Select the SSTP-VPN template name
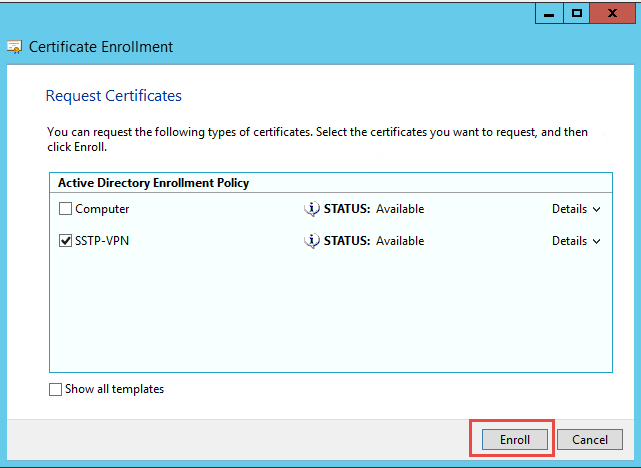 [102, 241]
